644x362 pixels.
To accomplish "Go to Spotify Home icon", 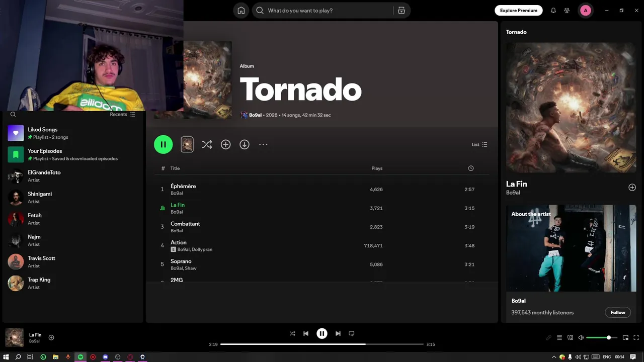I will coord(241,11).
